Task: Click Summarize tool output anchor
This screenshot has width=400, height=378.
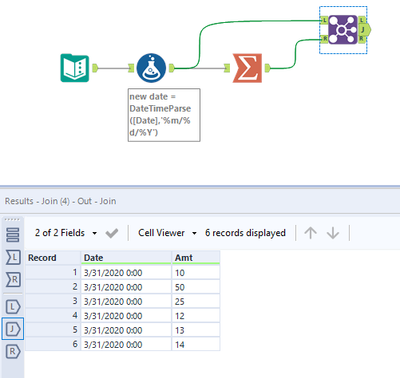Action: tap(267, 68)
